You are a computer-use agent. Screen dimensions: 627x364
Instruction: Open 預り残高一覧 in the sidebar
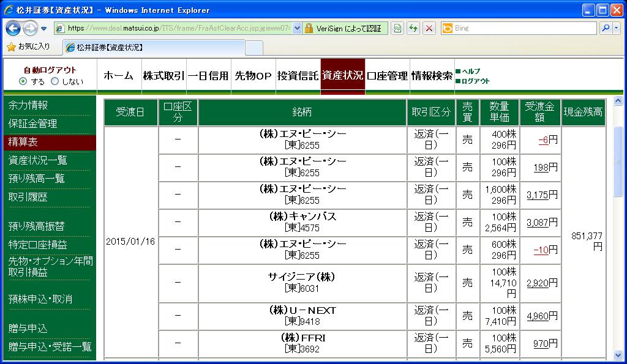pyautogui.click(x=36, y=178)
